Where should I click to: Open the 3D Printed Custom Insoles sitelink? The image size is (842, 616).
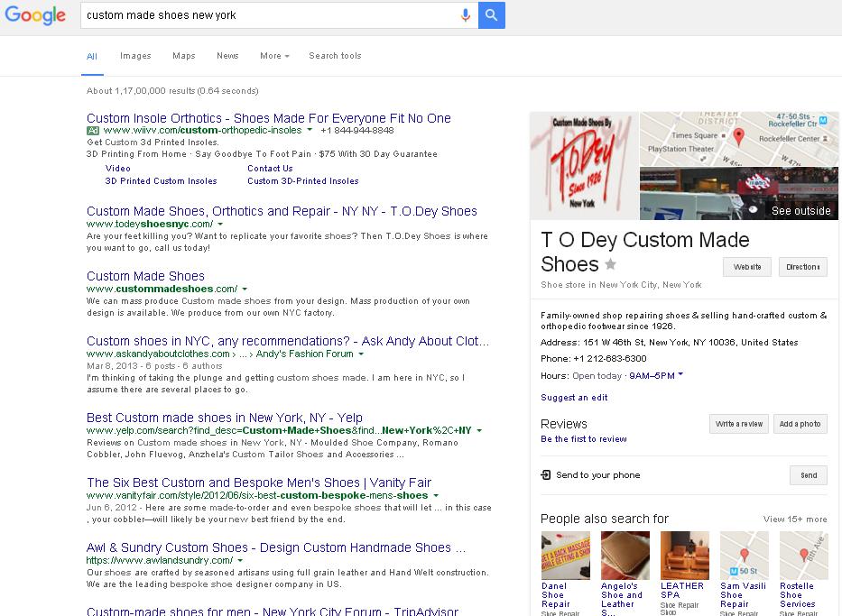(x=162, y=180)
